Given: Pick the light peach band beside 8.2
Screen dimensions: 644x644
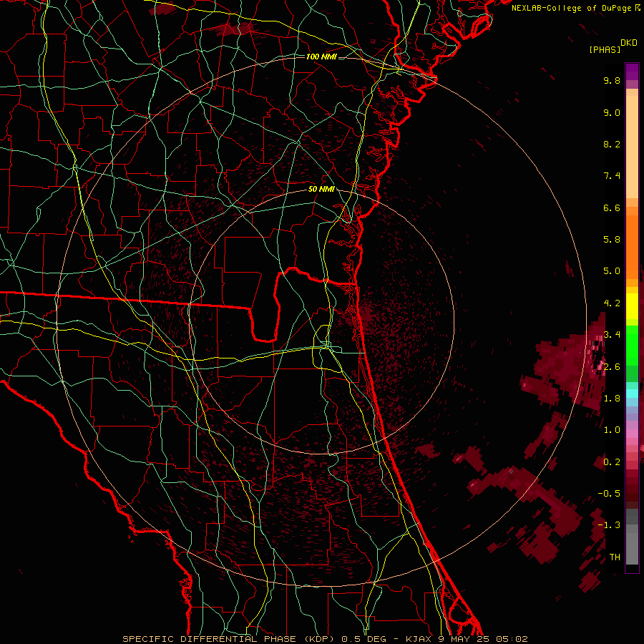Looking at the screenshot, I should tap(632, 147).
